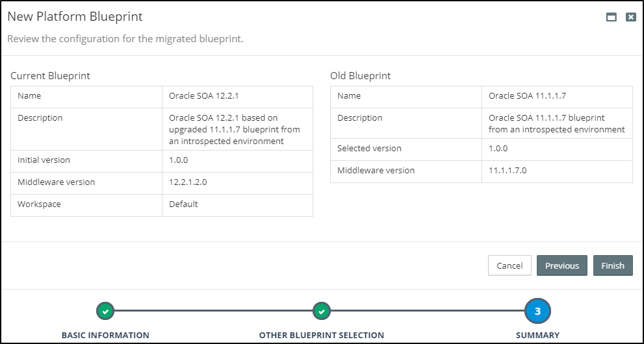Select the 11.1.1.7.0 middleware version cell
The image size is (644, 344).
(x=508, y=171)
